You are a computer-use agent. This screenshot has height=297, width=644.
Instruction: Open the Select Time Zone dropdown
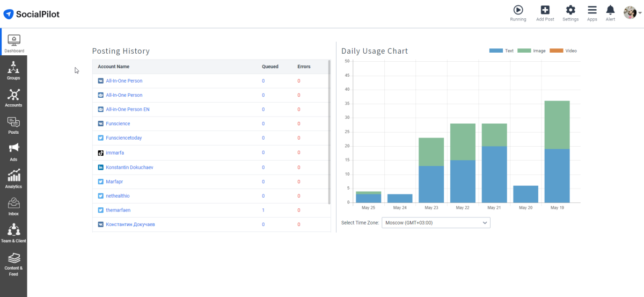(436, 222)
